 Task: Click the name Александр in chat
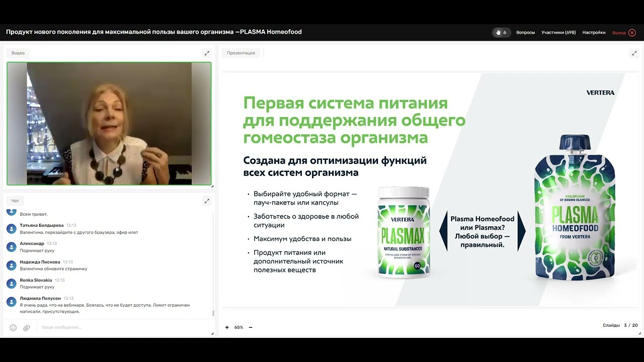pos(32,243)
